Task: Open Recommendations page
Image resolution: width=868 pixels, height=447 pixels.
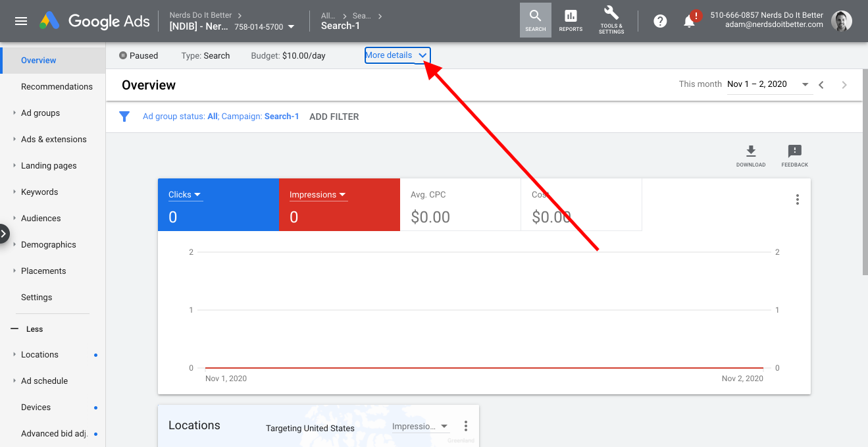Action: pos(57,86)
